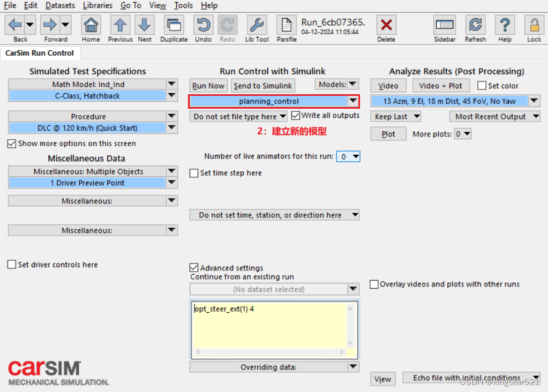Enable Set time step here checkbox
The image size is (548, 392).
194,173
